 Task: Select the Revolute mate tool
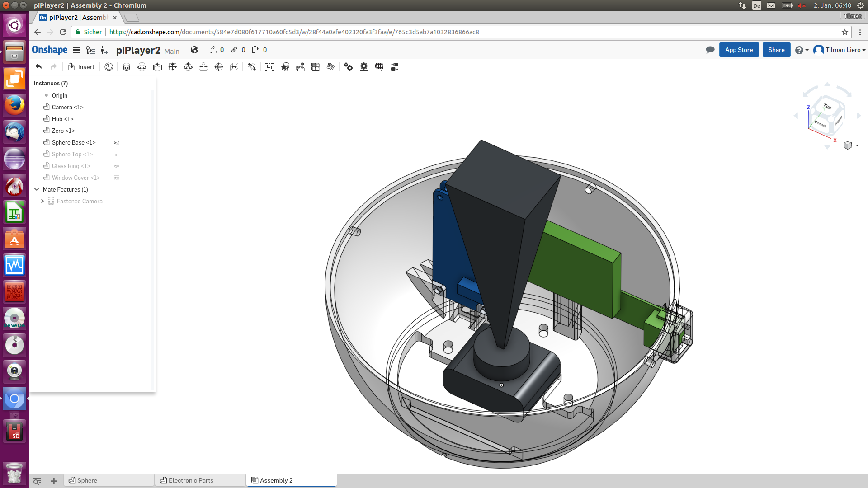(142, 67)
